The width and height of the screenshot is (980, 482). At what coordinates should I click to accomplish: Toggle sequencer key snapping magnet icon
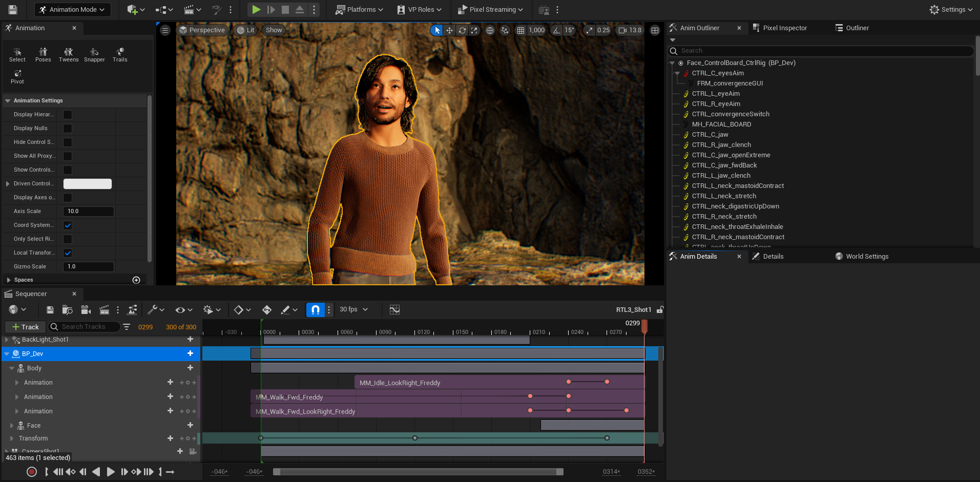pos(316,309)
